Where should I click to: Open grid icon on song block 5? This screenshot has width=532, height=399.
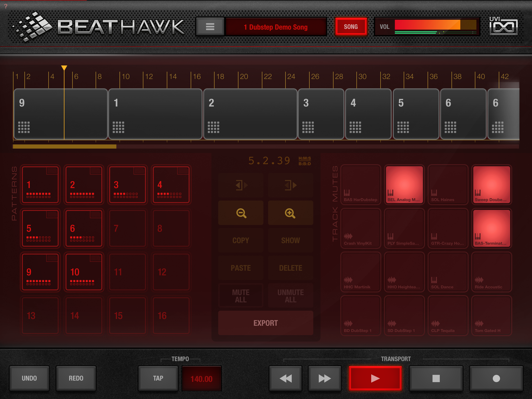click(x=403, y=127)
